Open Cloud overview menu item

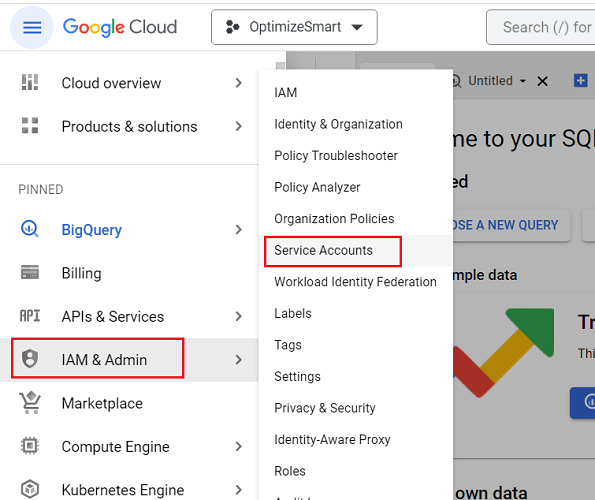pyautogui.click(x=129, y=83)
